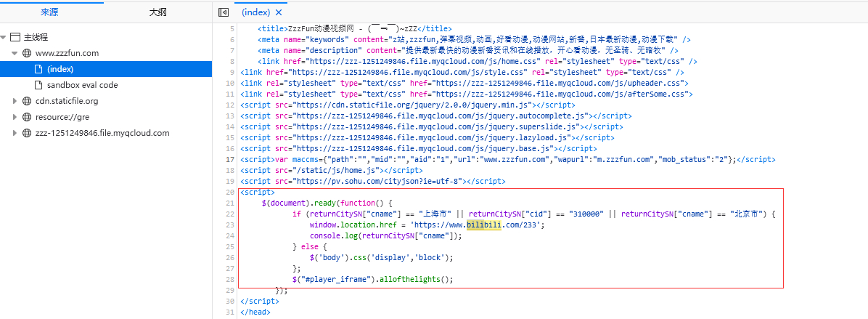Click the highlighted bilibili text
Viewport: 868px width, 319px height.
[x=484, y=225]
